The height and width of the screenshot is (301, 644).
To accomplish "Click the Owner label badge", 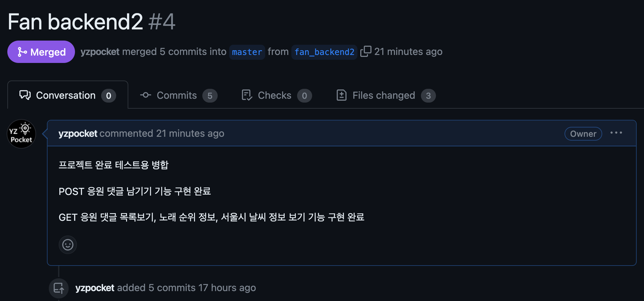I will [583, 134].
